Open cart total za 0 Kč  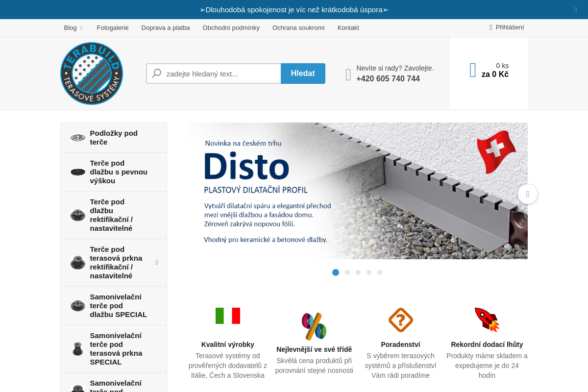[495, 74]
